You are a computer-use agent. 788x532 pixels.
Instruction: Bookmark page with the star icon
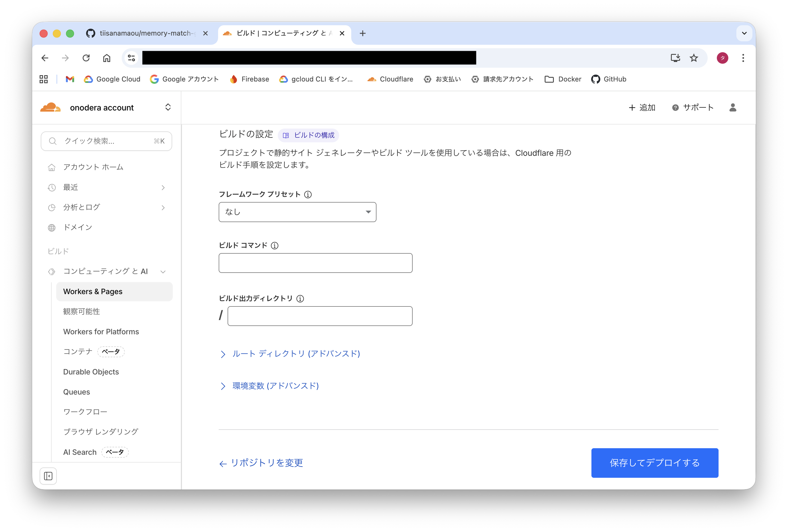694,58
